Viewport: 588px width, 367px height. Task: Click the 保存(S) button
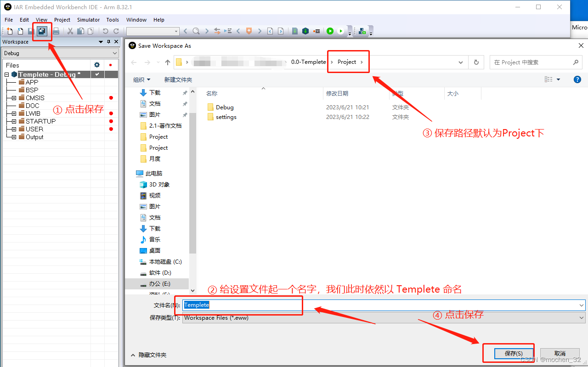tap(513, 353)
